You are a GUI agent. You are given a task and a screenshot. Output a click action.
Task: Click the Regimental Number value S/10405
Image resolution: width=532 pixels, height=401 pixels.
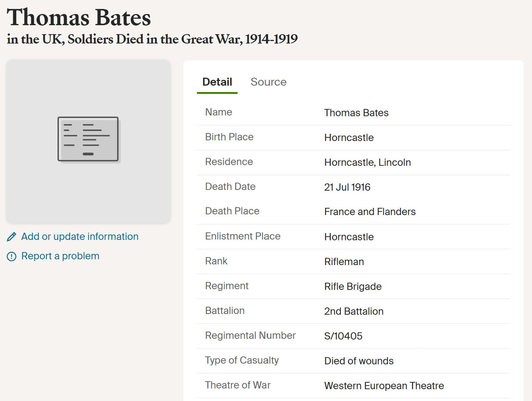pyautogui.click(x=343, y=336)
